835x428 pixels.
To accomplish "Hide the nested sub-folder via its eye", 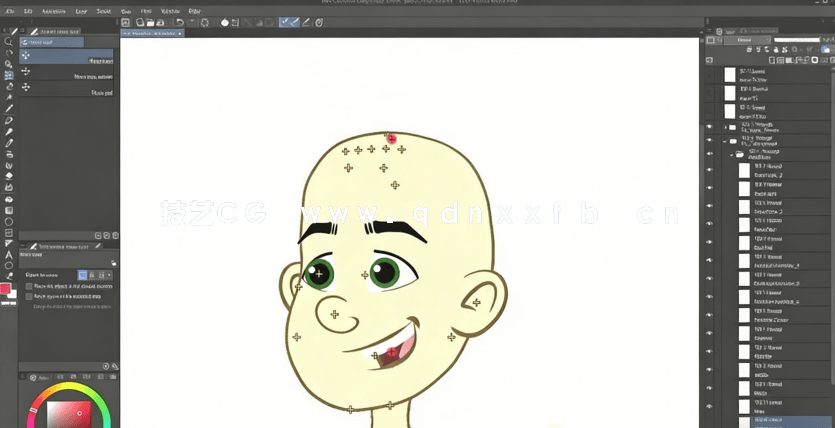I will click(709, 154).
